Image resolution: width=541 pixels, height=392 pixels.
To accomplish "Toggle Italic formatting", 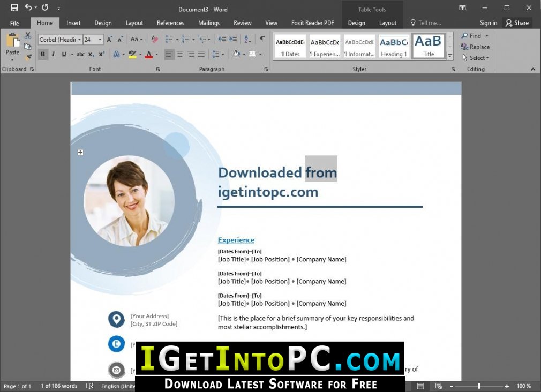I will 54,54.
